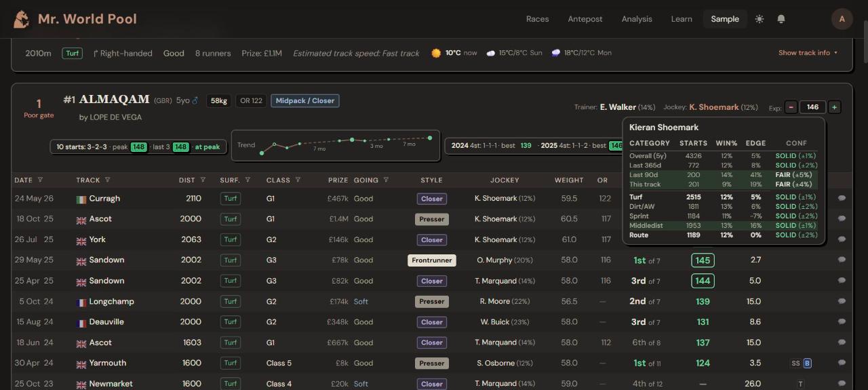Click the B tag on Yarmouth row
868x390 pixels.
coord(808,364)
